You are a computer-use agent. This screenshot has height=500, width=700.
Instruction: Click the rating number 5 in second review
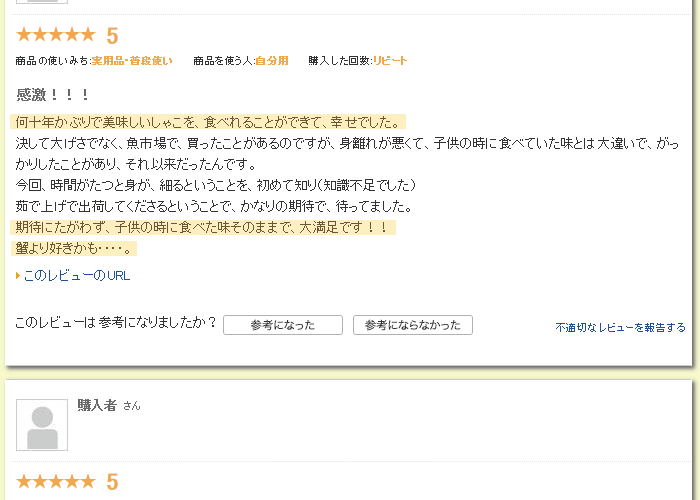click(112, 482)
